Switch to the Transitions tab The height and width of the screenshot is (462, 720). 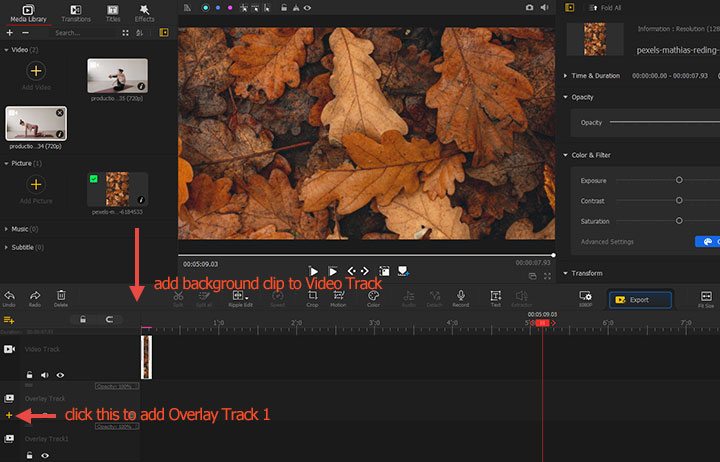(75, 13)
